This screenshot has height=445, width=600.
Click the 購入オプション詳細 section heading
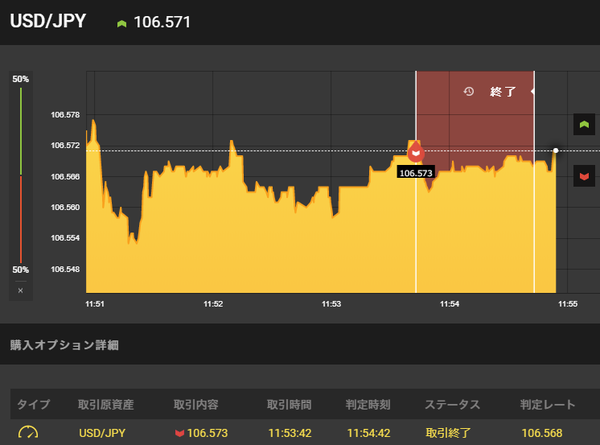64,345
